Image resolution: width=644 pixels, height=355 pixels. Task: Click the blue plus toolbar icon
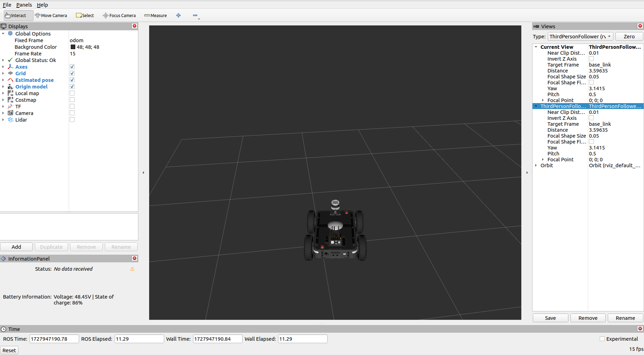(178, 15)
